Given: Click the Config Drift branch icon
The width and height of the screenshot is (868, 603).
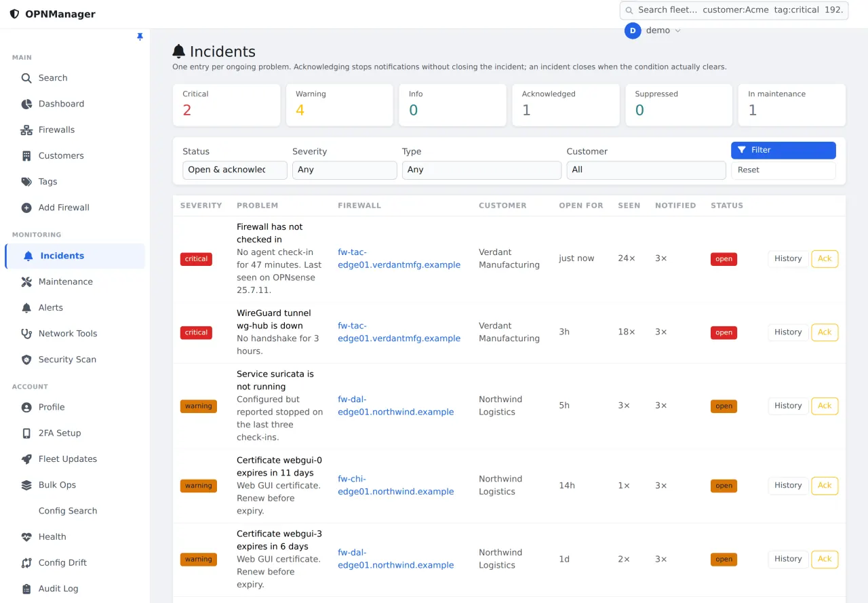Looking at the screenshot, I should pyautogui.click(x=26, y=562).
